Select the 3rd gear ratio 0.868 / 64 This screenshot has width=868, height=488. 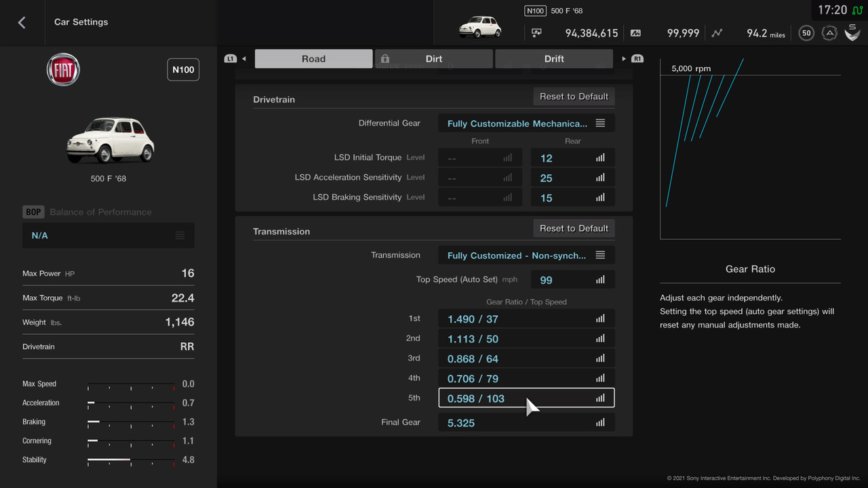click(x=527, y=359)
